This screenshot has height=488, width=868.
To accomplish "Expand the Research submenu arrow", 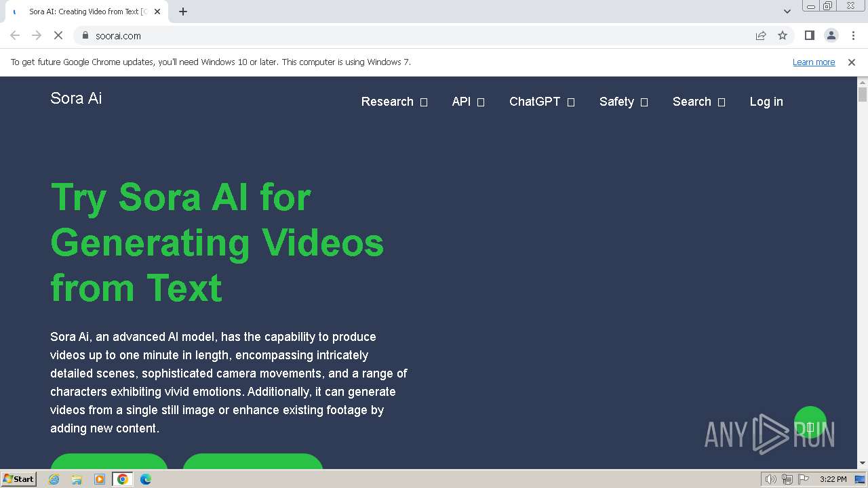I will pyautogui.click(x=424, y=102).
